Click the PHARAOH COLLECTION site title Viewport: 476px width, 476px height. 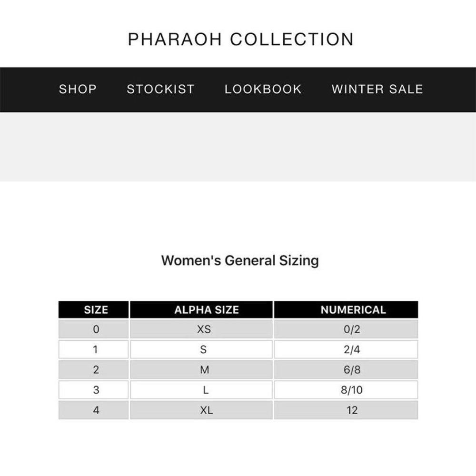click(241, 39)
